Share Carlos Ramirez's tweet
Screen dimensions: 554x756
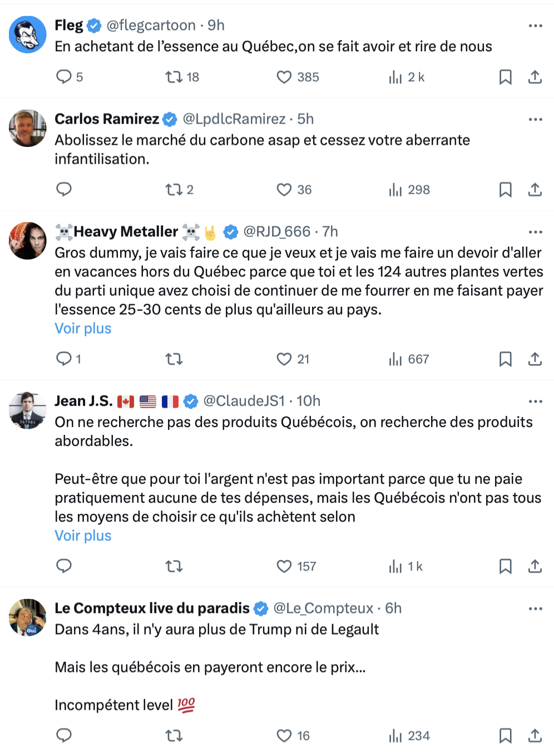click(x=535, y=190)
